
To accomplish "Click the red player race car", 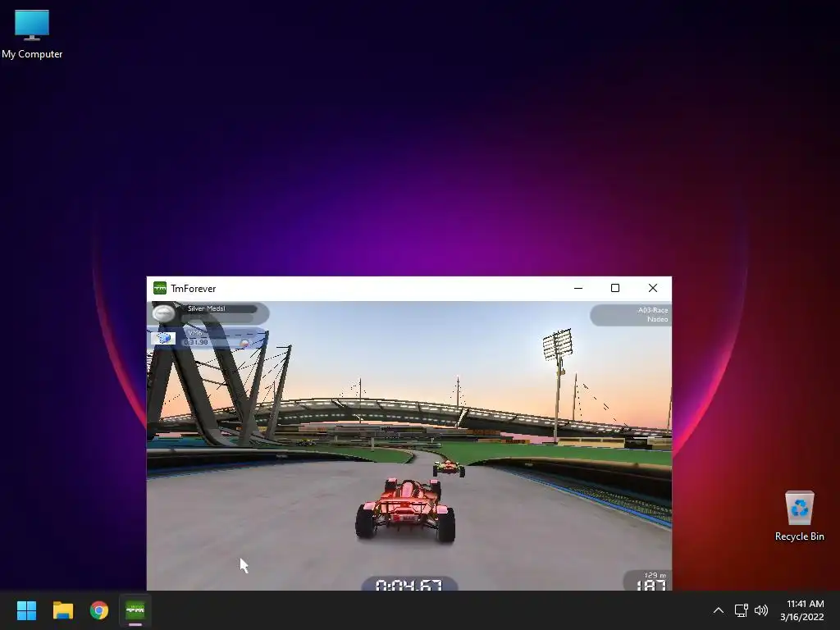I will (405, 509).
